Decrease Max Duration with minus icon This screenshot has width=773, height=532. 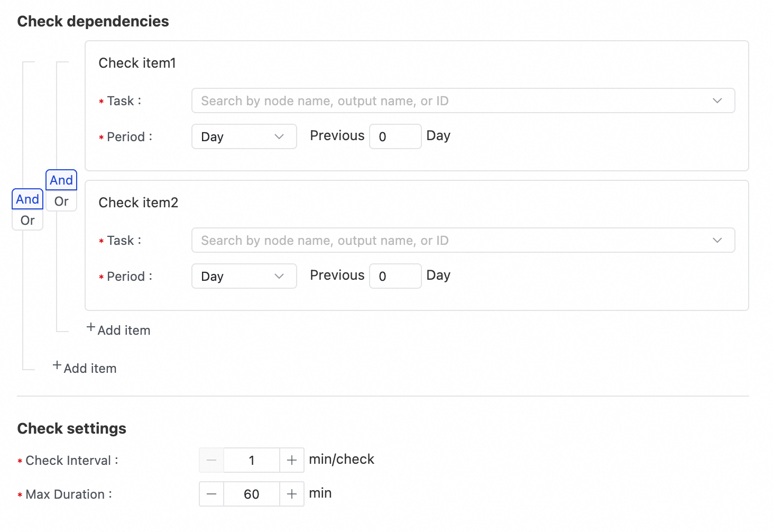(x=211, y=494)
